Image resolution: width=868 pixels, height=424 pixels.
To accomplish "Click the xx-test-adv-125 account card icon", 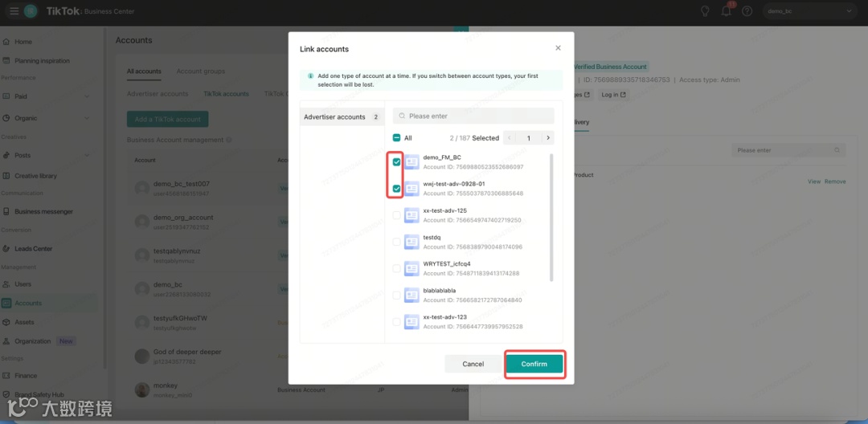I will coord(411,215).
